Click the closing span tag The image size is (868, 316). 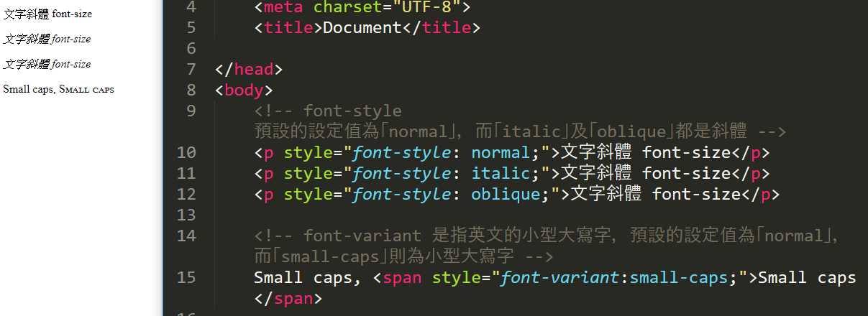pos(288,298)
